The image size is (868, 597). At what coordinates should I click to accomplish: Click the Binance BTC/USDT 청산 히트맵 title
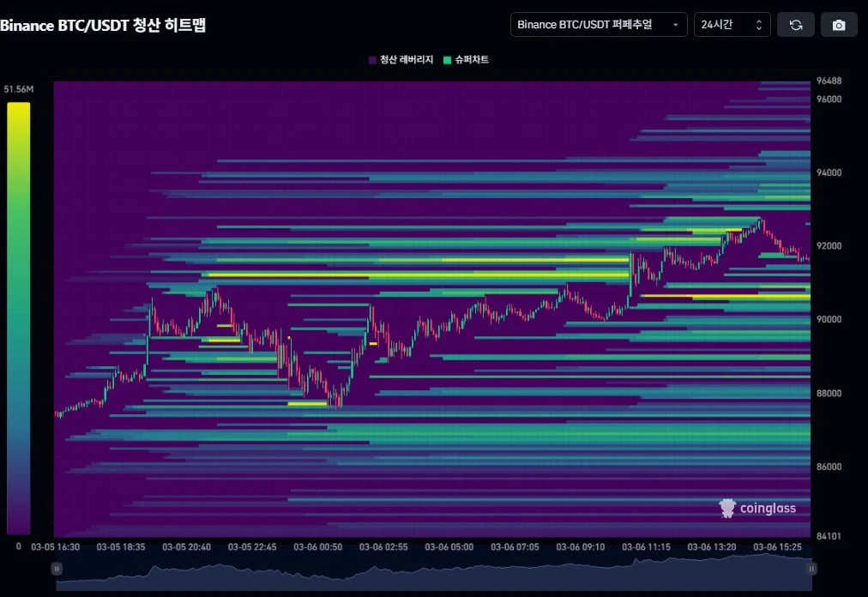103,26
